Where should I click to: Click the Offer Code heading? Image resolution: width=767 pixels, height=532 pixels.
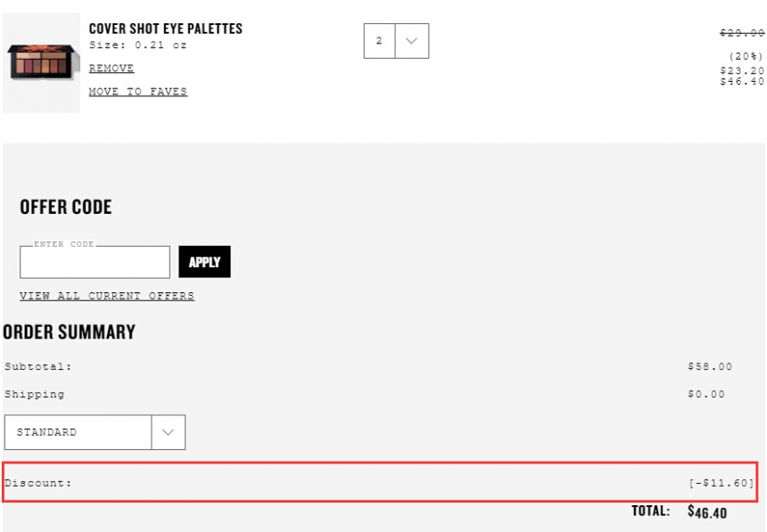pyautogui.click(x=66, y=207)
